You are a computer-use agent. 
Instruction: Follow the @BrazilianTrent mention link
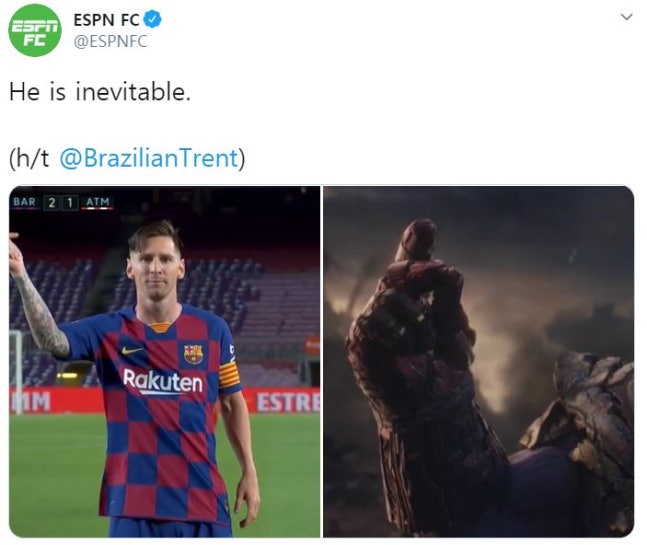(149, 158)
